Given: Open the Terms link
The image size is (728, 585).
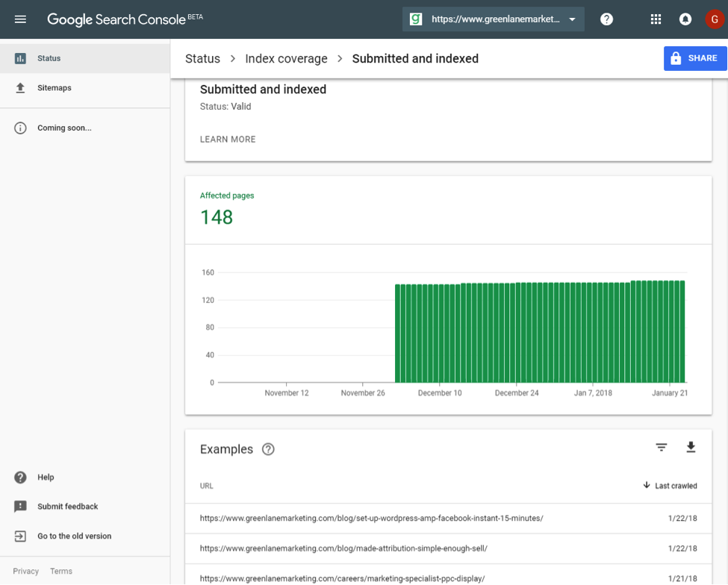Looking at the screenshot, I should [61, 571].
